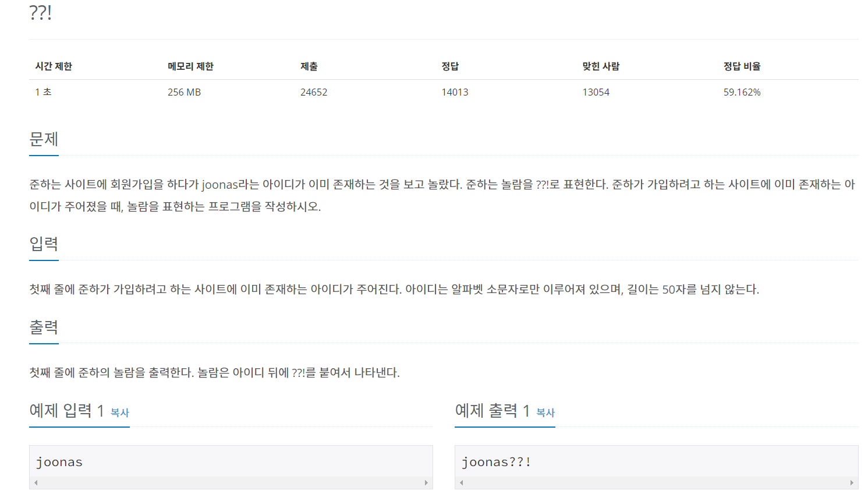Click the 메모리 제한 column header
This screenshot has width=868, height=497.
coord(190,66)
